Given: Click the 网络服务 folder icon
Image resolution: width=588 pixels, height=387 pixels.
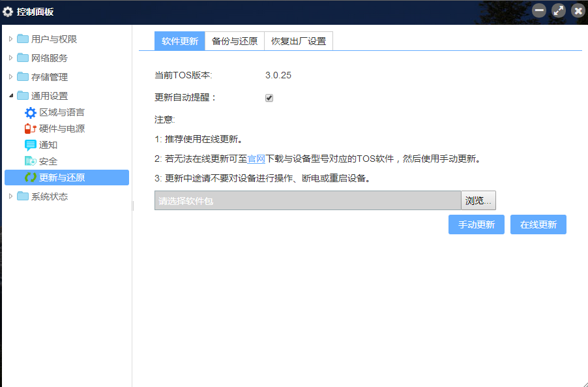Looking at the screenshot, I should point(23,58).
